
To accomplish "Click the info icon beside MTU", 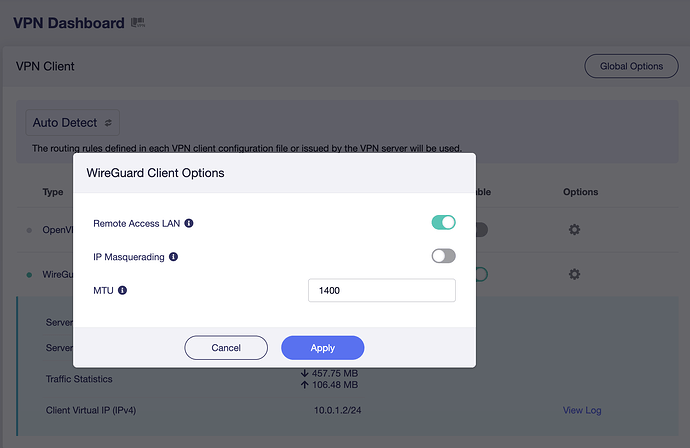I will point(122,290).
